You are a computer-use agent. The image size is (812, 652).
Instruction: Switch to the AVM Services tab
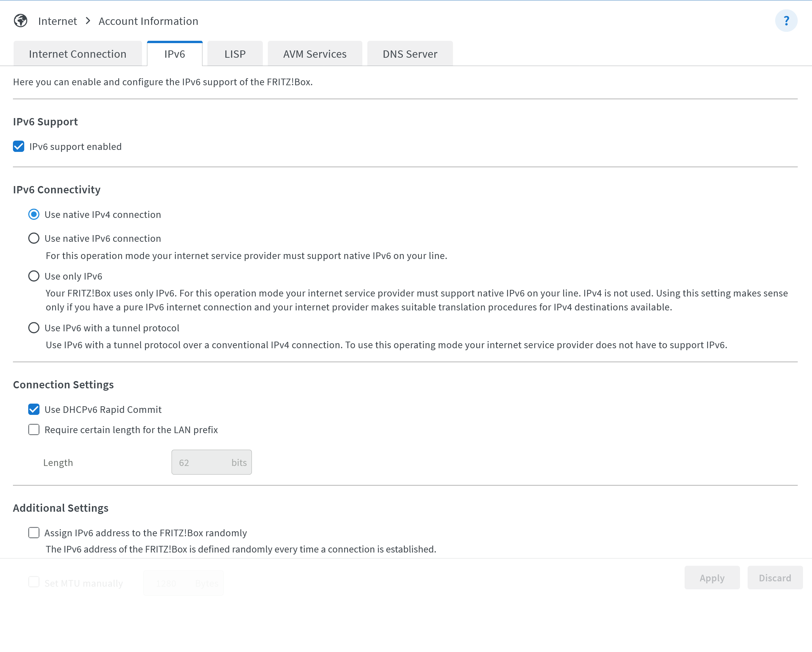(x=315, y=54)
